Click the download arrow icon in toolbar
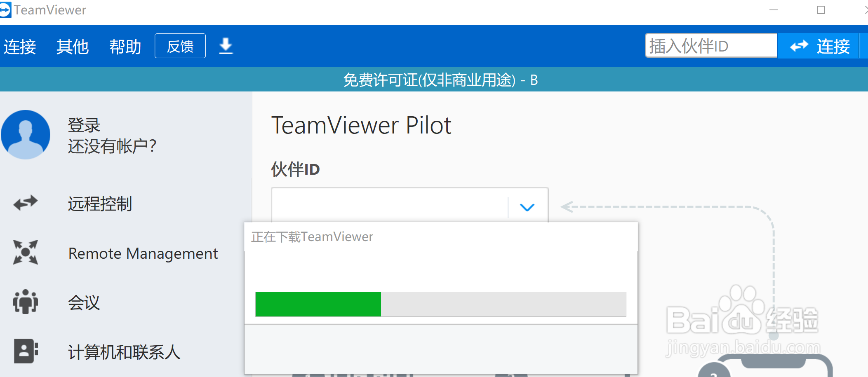868x377 pixels. tap(226, 46)
